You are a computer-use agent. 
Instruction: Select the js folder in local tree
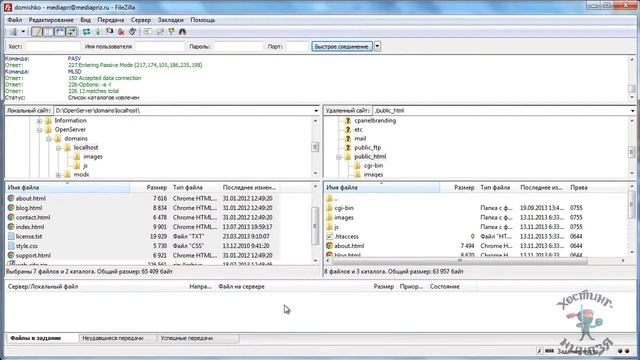[x=85, y=166]
